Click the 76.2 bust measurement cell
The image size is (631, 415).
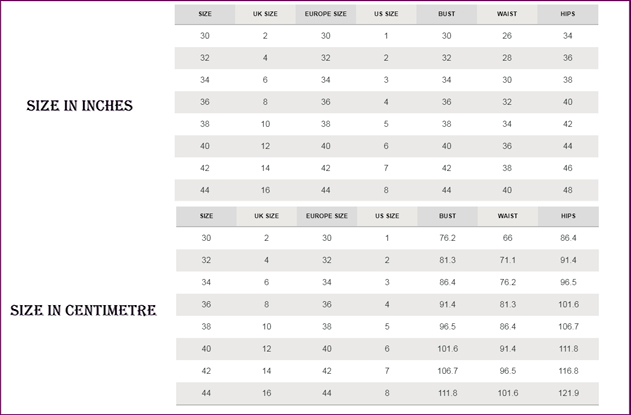coord(446,238)
